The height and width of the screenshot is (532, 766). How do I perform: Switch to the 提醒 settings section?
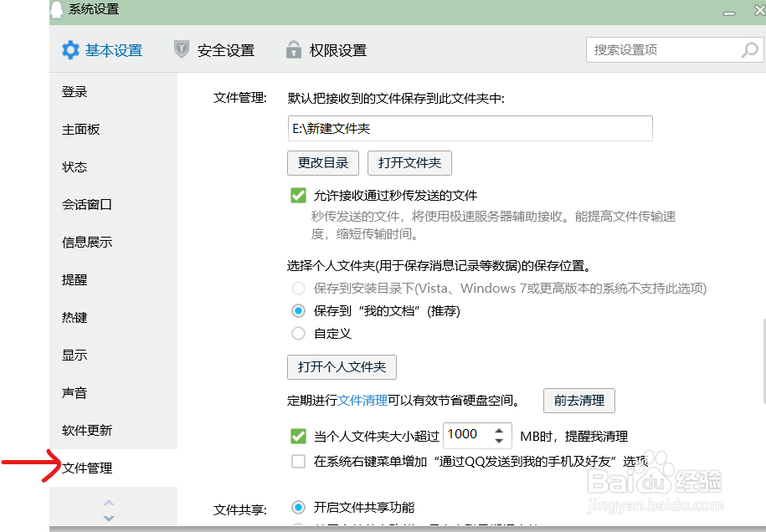(x=74, y=279)
